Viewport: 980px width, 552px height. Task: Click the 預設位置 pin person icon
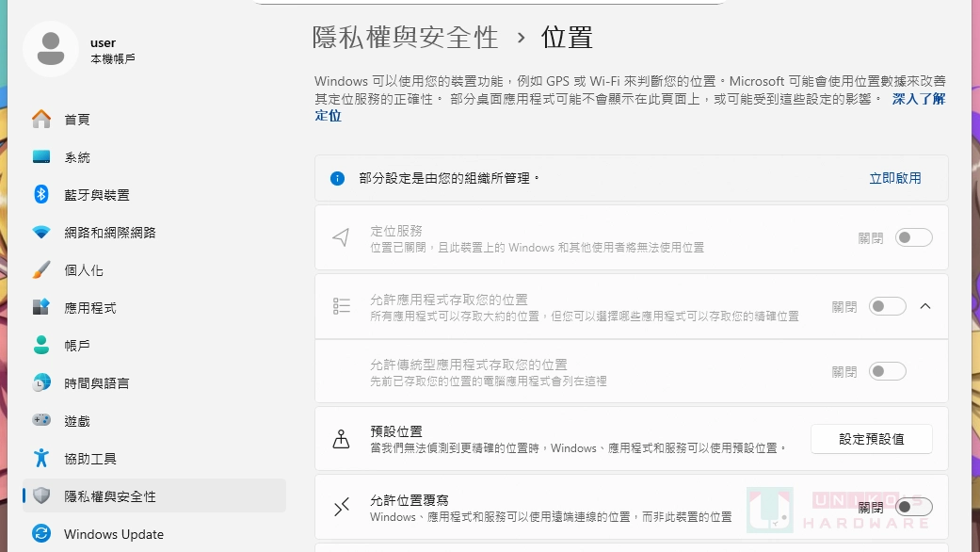(x=341, y=439)
